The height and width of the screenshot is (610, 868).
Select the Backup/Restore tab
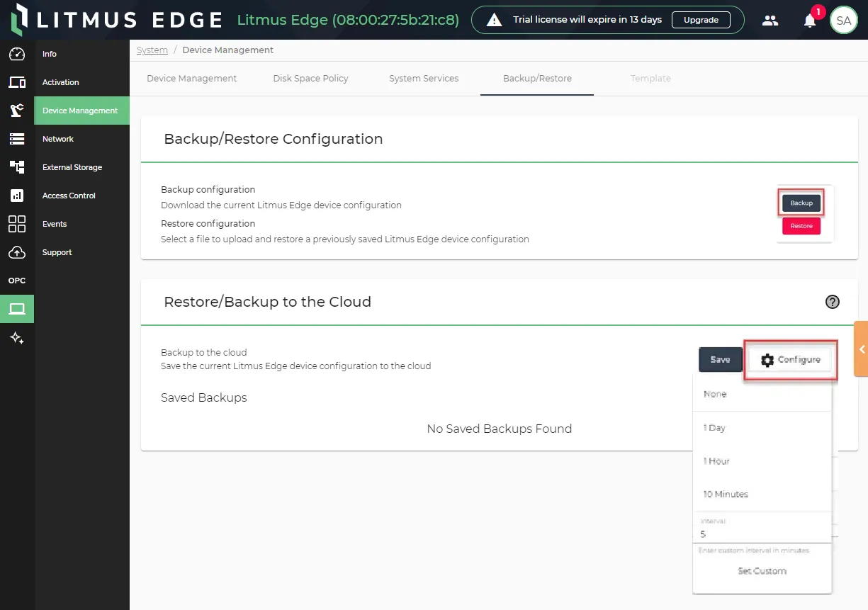537,79
